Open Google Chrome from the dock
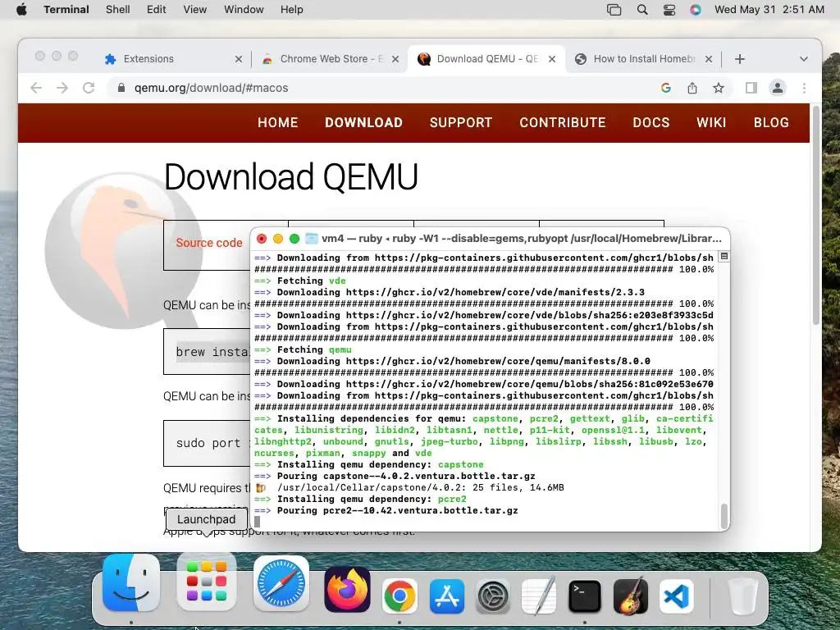This screenshot has width=840, height=630. [x=399, y=596]
